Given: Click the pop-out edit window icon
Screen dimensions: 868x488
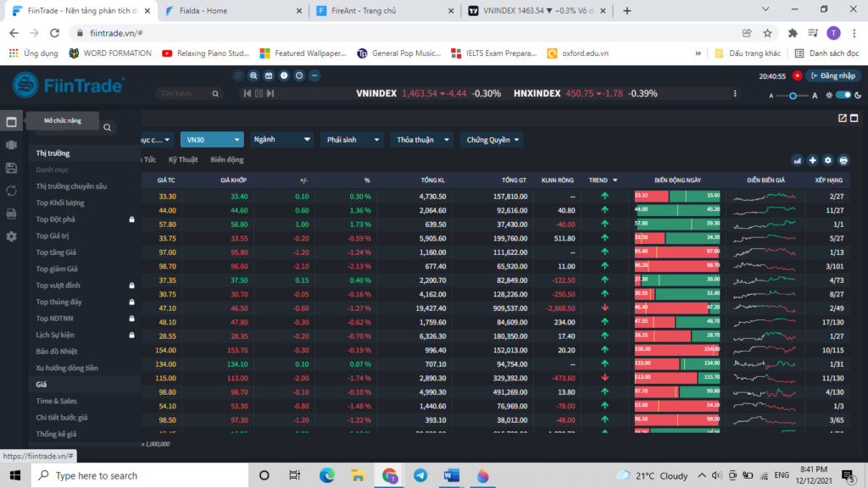Looking at the screenshot, I should click(x=842, y=118).
